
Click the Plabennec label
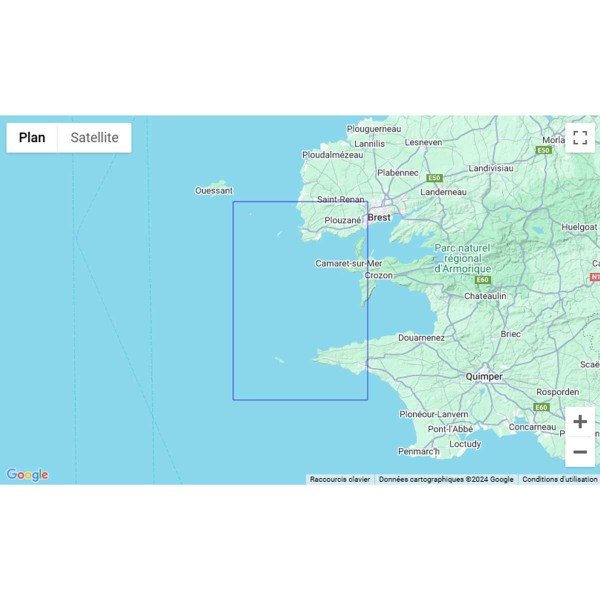(398, 173)
